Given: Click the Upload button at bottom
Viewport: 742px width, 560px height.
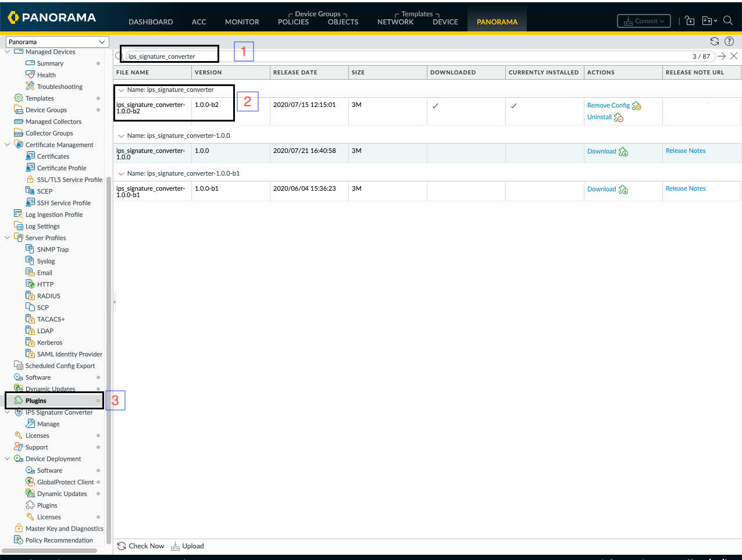Looking at the screenshot, I should tap(187, 546).
